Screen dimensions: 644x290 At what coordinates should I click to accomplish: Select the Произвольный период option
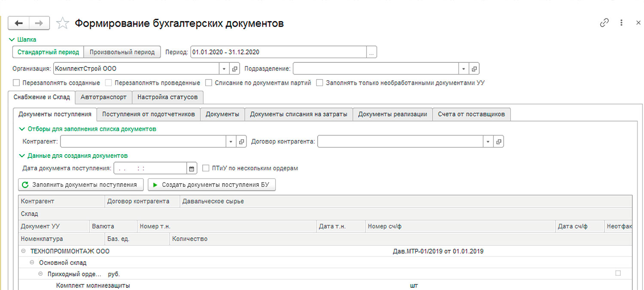122,52
